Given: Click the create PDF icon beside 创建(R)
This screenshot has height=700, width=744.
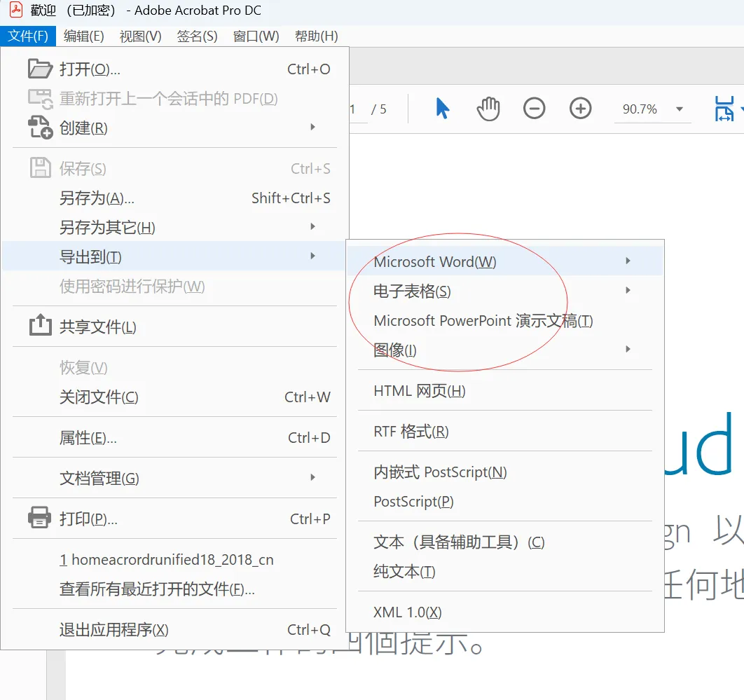Looking at the screenshot, I should pos(40,128).
